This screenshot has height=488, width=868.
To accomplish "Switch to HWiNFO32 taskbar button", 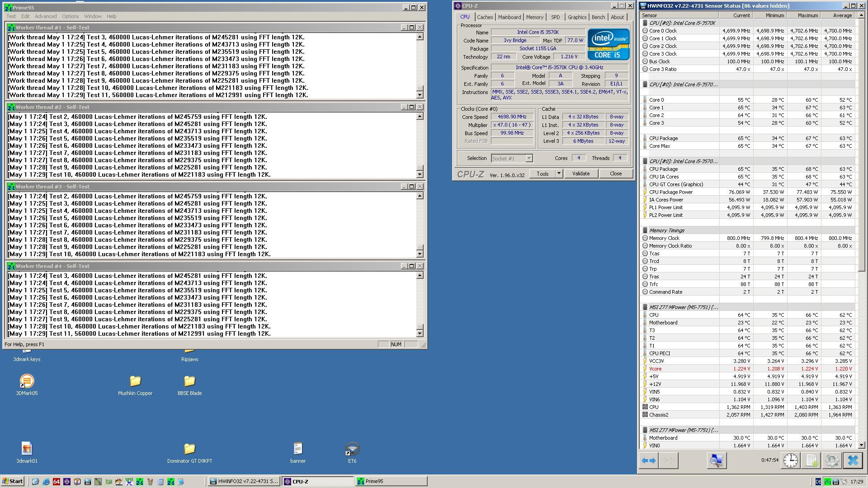I will [244, 482].
